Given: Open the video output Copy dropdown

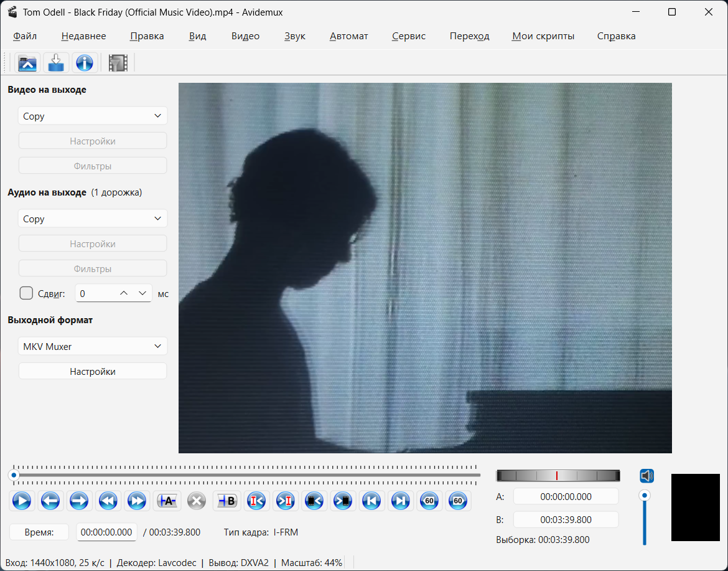Looking at the screenshot, I should [x=93, y=116].
